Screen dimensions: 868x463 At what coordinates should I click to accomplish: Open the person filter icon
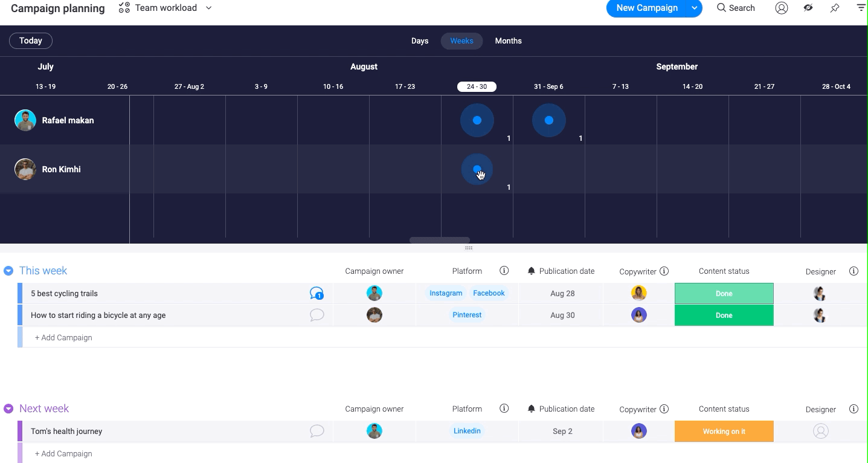(782, 8)
